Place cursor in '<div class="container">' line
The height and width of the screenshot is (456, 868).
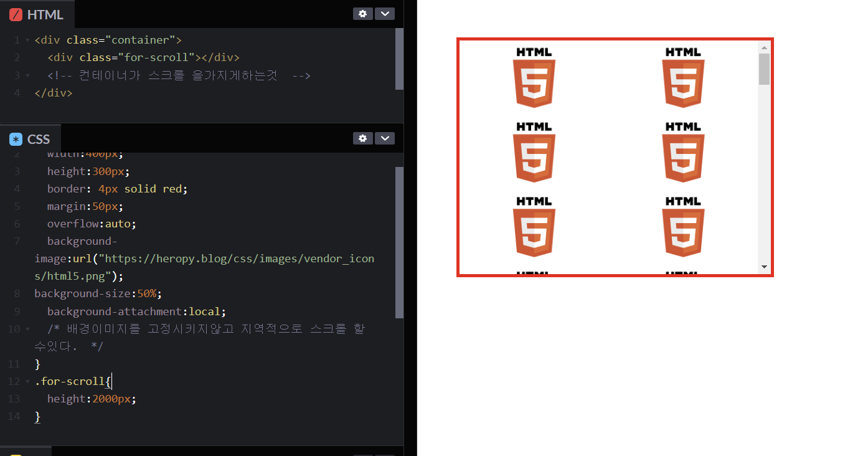108,40
